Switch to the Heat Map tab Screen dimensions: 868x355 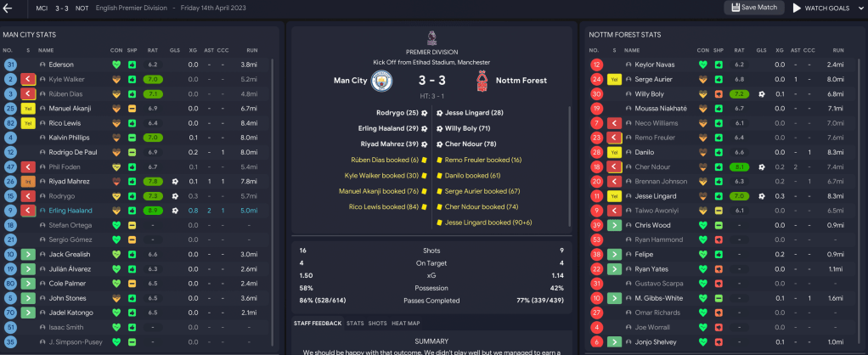(x=404, y=323)
